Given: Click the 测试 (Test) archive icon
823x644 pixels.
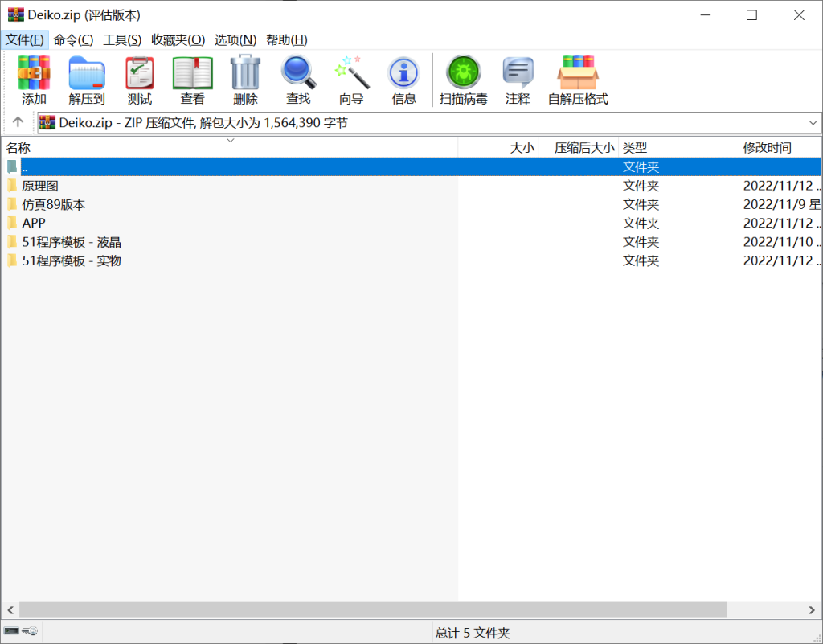Looking at the screenshot, I should point(139,76).
